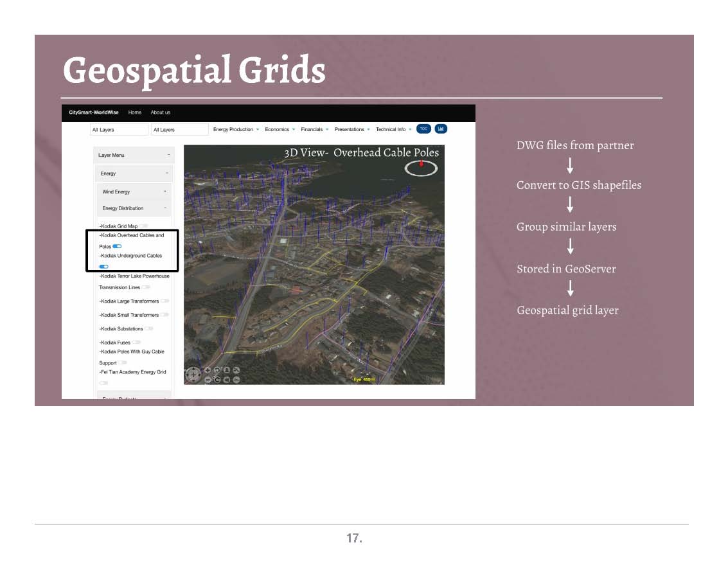Click the first All Layers input field
Viewport: 728px width, 563px height.
pyautogui.click(x=119, y=130)
